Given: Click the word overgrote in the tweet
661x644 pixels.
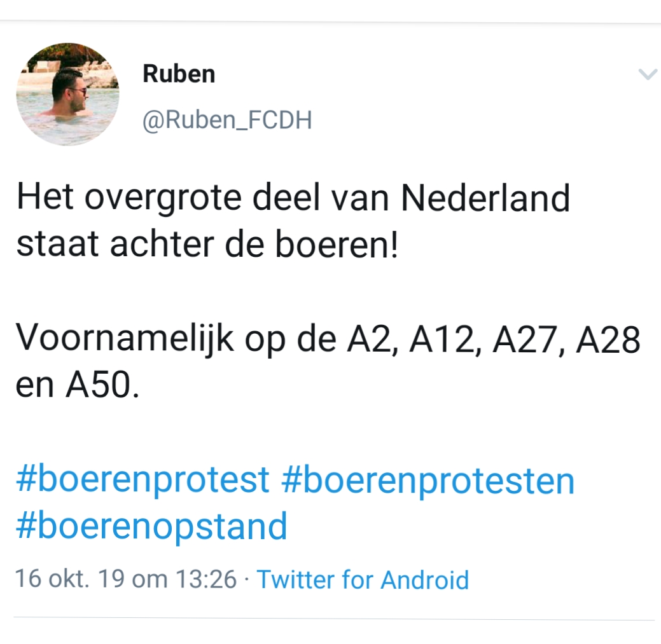Looking at the screenshot, I should tap(163, 199).
